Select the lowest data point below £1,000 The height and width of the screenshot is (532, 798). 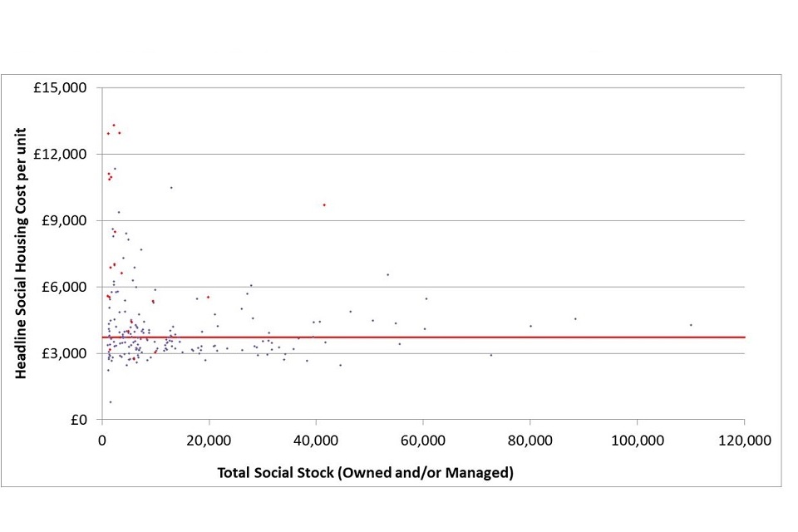pyautogui.click(x=110, y=402)
